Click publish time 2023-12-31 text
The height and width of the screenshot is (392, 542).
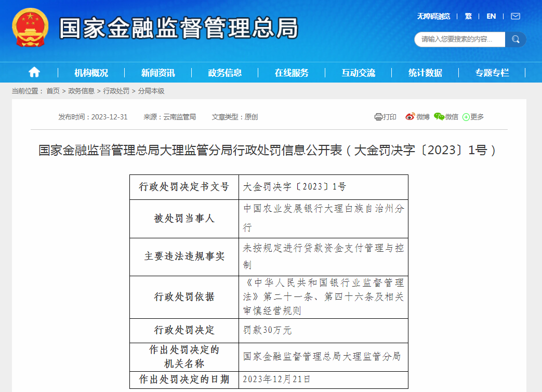pos(93,117)
